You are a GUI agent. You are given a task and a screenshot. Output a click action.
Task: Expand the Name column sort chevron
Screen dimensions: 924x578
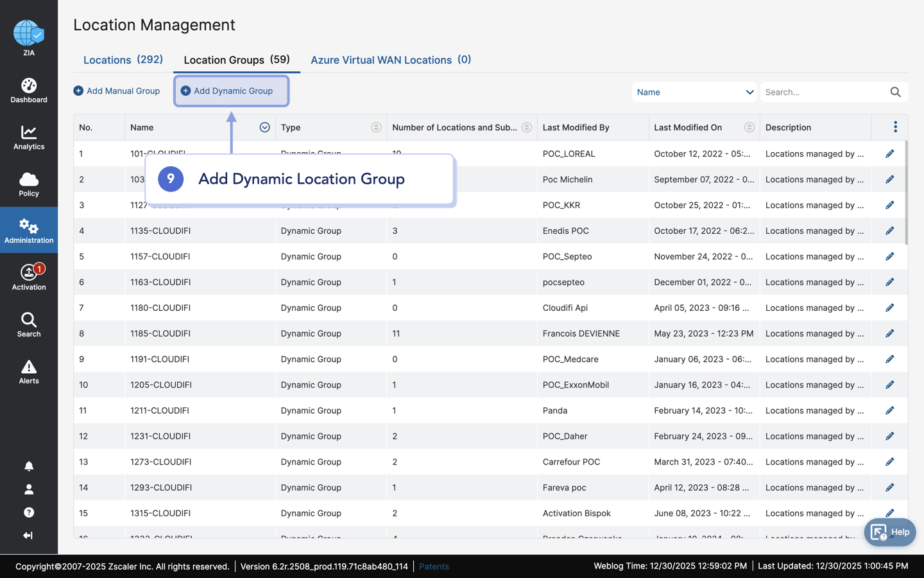[x=264, y=127]
